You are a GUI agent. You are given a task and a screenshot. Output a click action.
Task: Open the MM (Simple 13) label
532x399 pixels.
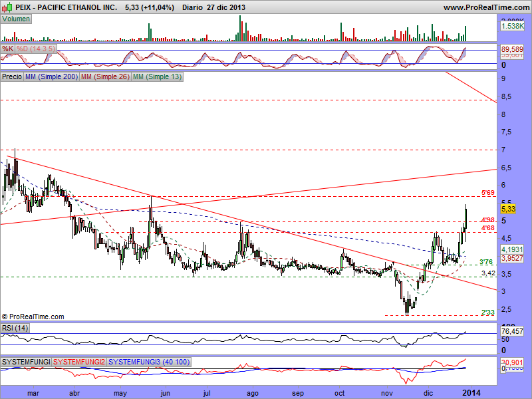[157, 76]
